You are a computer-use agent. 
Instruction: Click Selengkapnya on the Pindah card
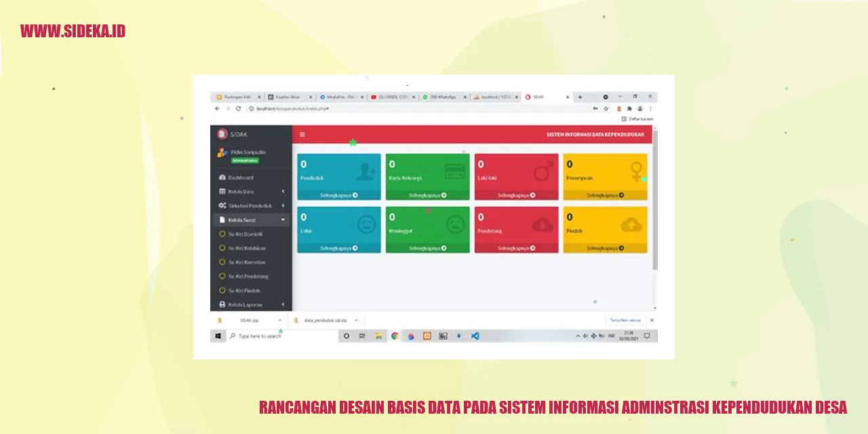click(x=605, y=248)
